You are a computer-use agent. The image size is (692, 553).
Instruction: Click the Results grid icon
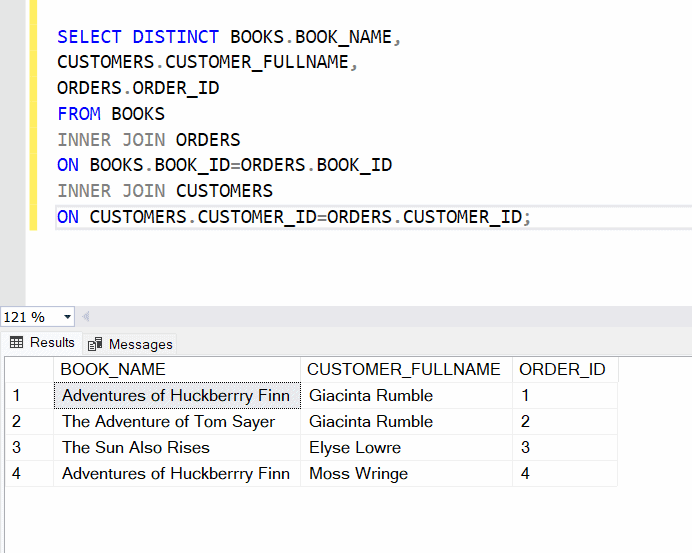point(16,342)
